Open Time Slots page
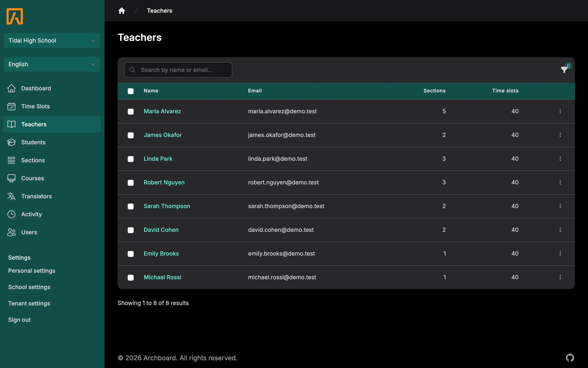 point(52,106)
